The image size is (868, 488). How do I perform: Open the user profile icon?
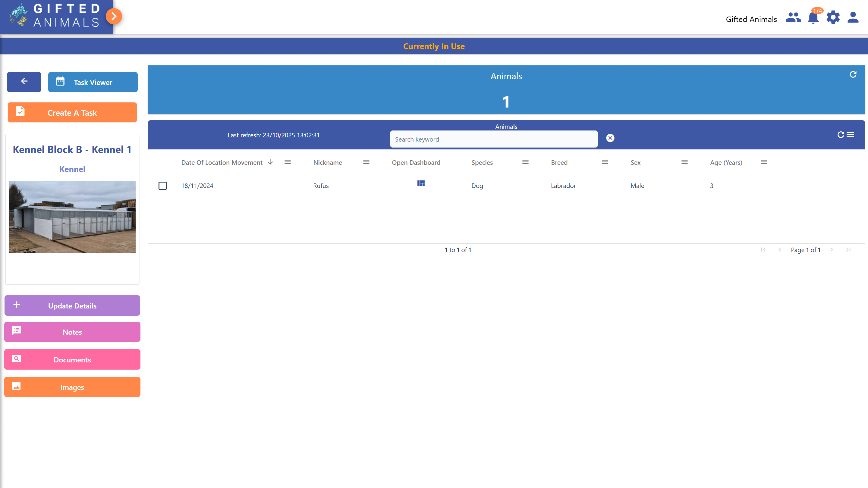coord(853,17)
